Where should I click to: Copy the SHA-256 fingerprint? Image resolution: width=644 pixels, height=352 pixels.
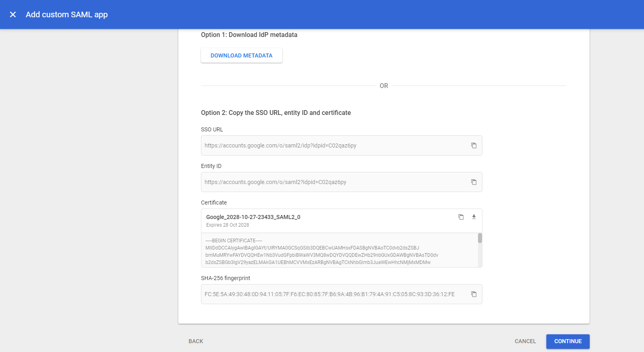(x=474, y=294)
